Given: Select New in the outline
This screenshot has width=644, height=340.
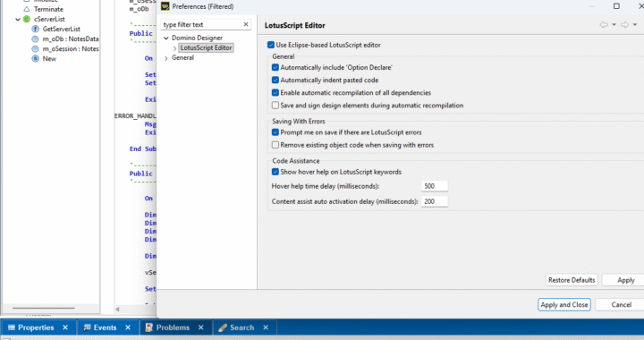Looking at the screenshot, I should pos(49,58).
